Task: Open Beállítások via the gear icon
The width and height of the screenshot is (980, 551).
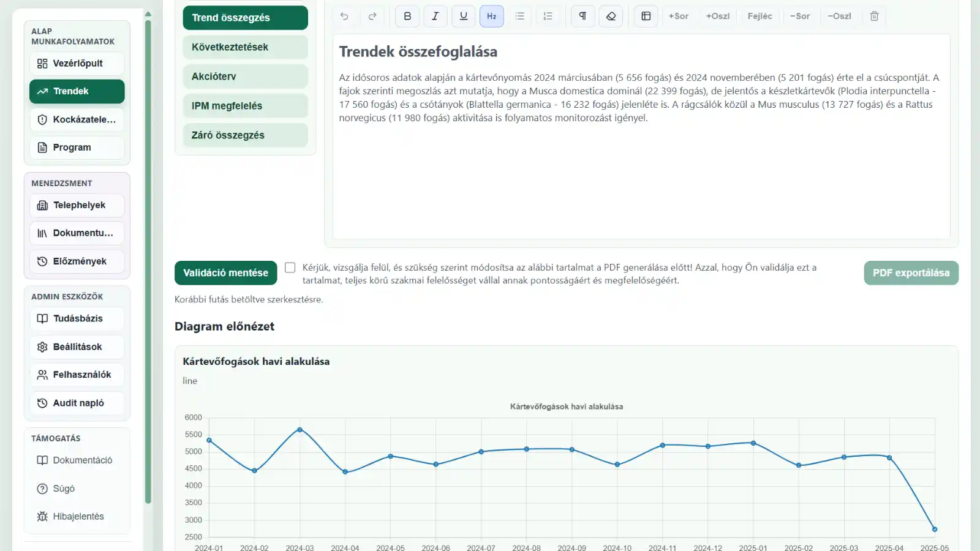Action: click(42, 347)
